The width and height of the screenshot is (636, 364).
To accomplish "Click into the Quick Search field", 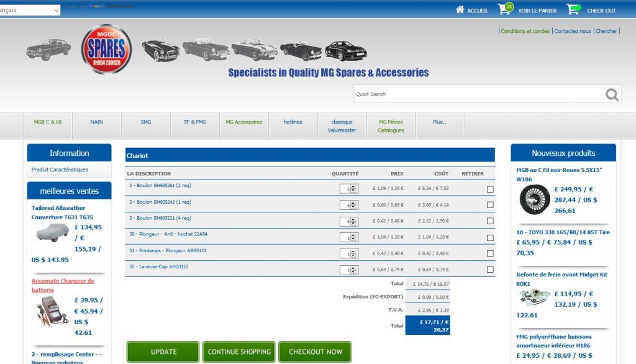I will [x=479, y=94].
